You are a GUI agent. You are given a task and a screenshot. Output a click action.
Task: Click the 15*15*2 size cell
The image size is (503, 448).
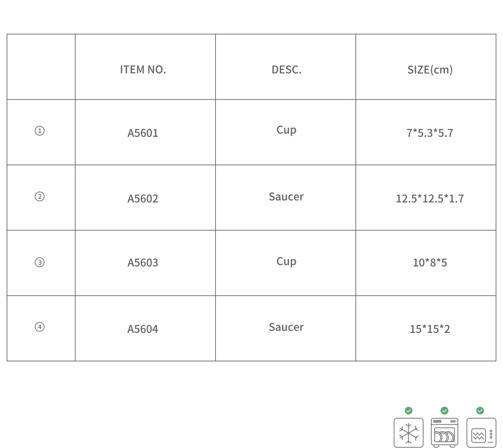pyautogui.click(x=430, y=330)
